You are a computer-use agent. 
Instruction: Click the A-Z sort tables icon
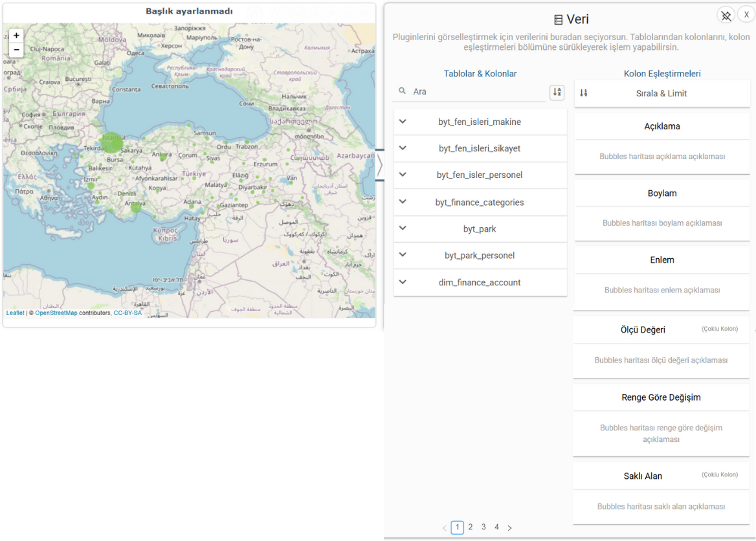[x=557, y=93]
